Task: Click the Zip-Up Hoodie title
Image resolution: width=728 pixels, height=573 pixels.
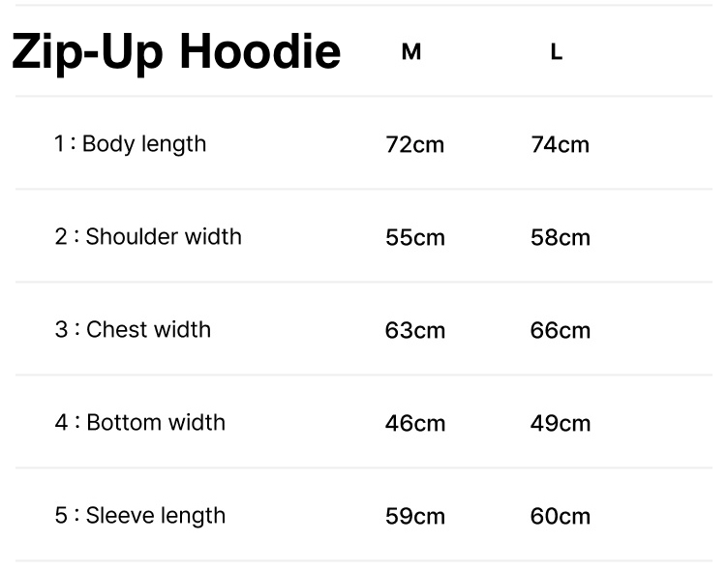Action: pyautogui.click(x=176, y=52)
